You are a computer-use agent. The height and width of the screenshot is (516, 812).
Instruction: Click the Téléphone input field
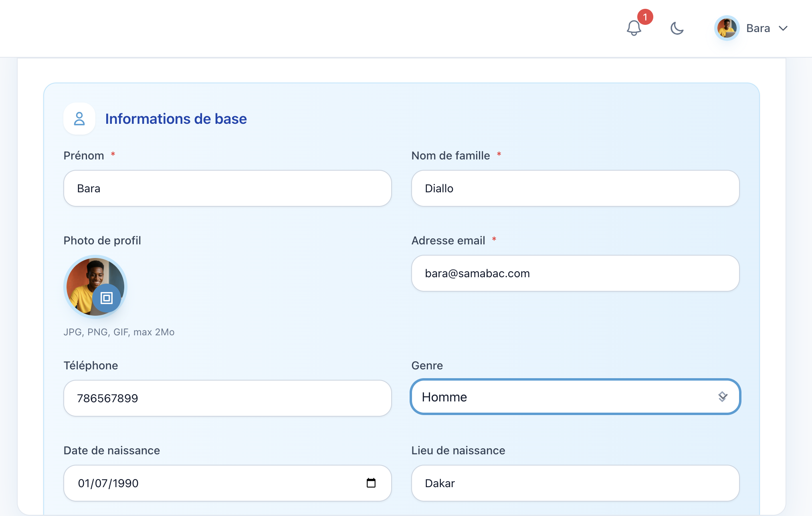[x=227, y=398]
